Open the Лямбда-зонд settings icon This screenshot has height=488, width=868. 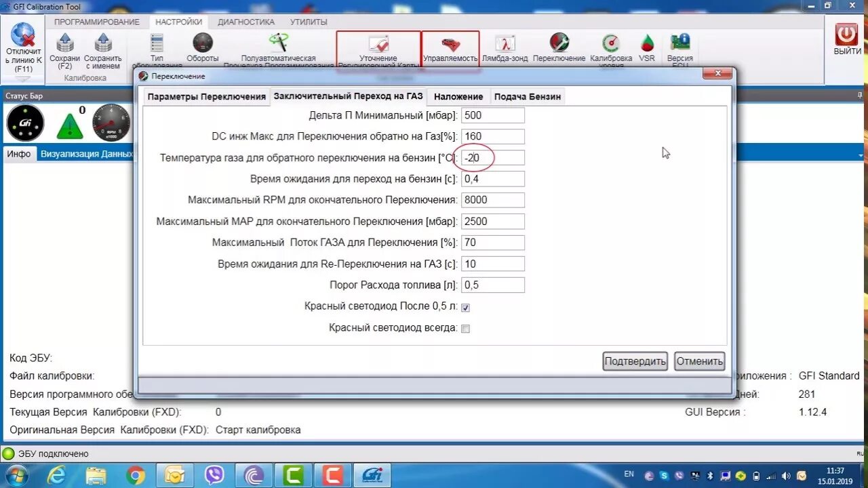tap(505, 43)
